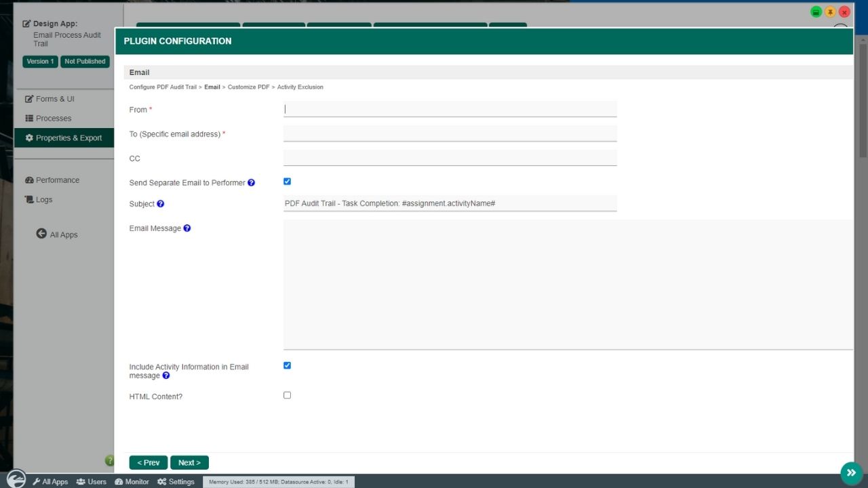Image resolution: width=868 pixels, height=488 pixels.
Task: Click the yellow pin icon top right
Action: (x=830, y=12)
